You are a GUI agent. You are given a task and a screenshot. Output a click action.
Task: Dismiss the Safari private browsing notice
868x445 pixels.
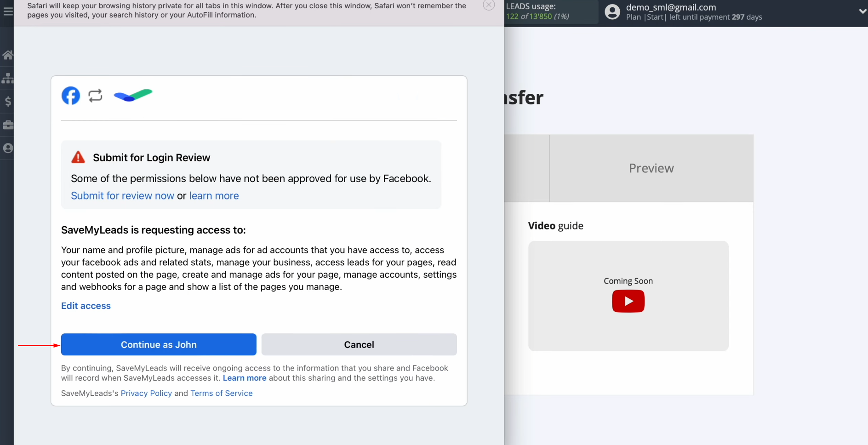pyautogui.click(x=489, y=5)
